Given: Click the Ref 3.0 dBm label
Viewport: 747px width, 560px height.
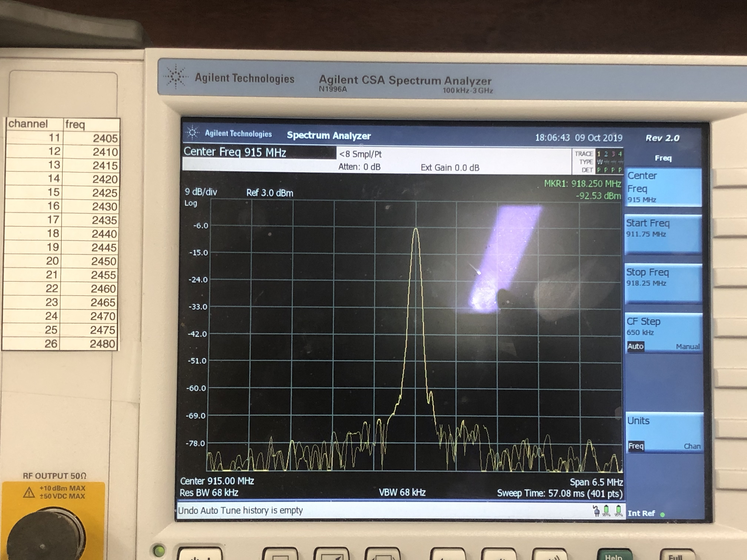Looking at the screenshot, I should 270,193.
